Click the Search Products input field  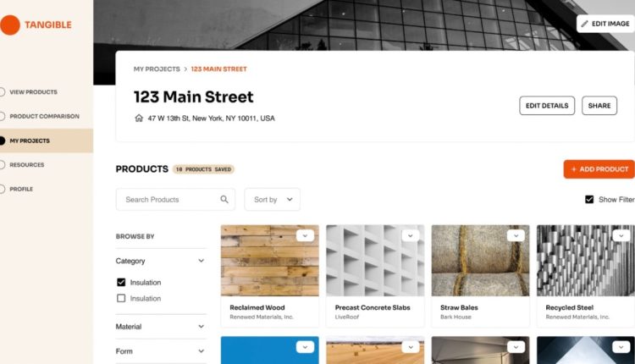click(x=175, y=199)
